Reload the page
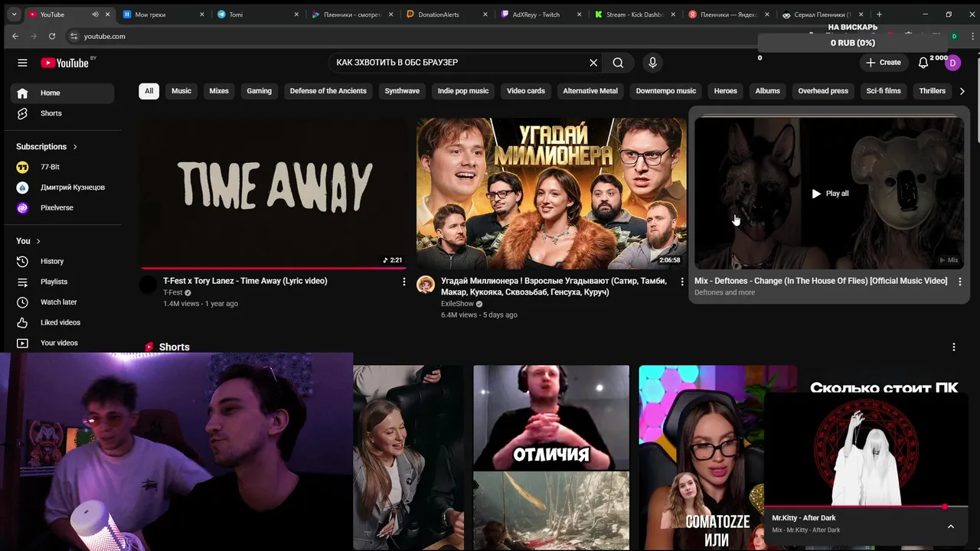The width and height of the screenshot is (980, 551). (51, 36)
